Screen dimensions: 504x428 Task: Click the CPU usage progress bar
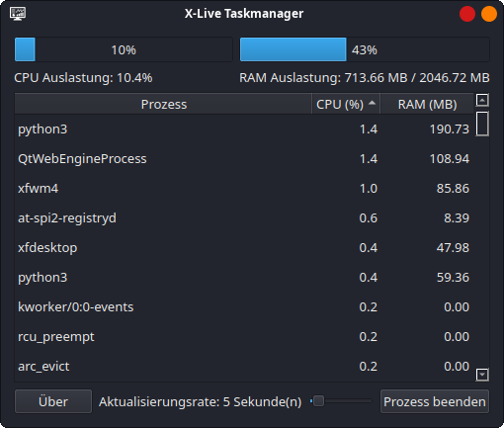(x=124, y=49)
